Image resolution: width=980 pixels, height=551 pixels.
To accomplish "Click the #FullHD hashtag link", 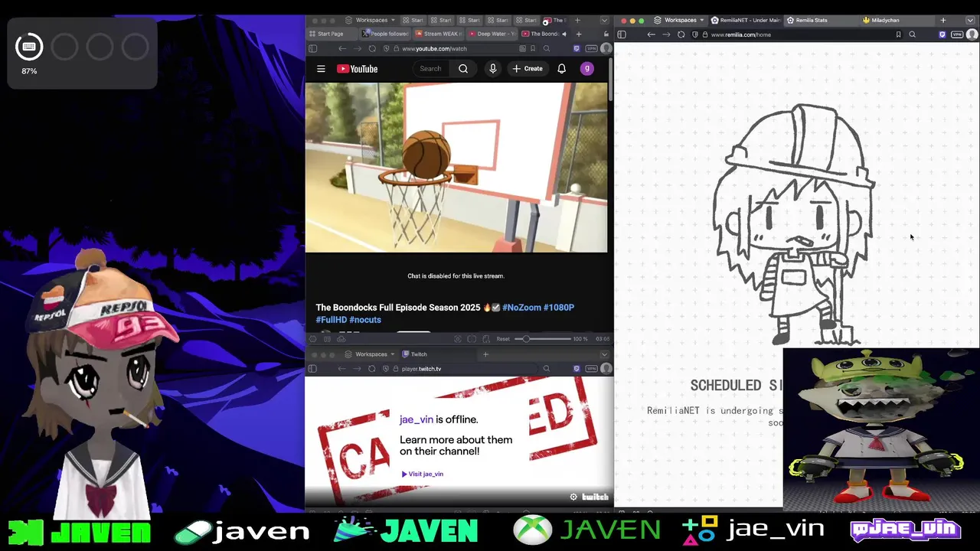I will (x=332, y=320).
